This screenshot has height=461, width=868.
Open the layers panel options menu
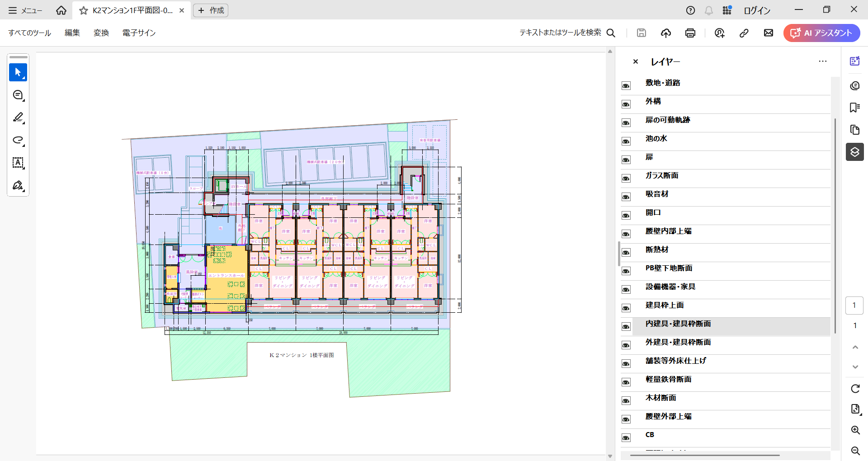pyautogui.click(x=822, y=61)
